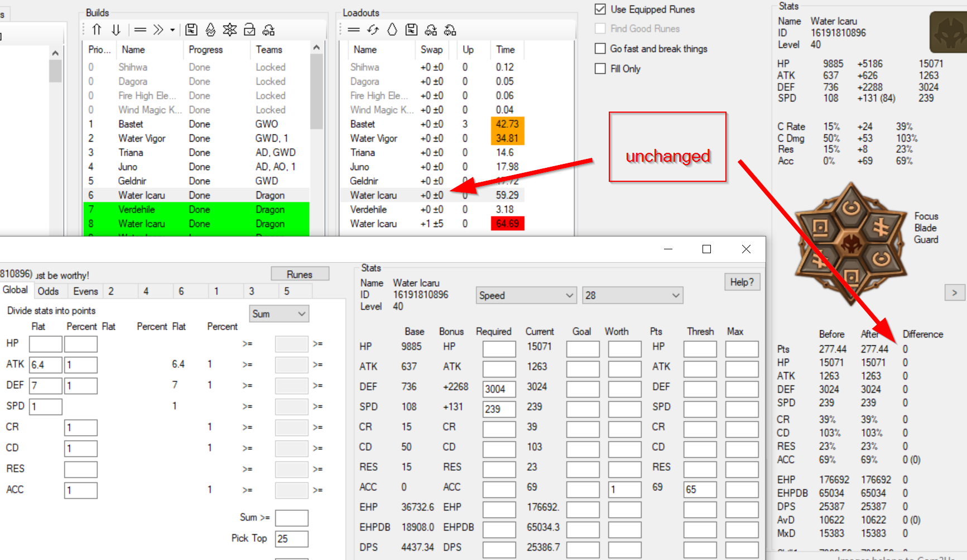This screenshot has width=967, height=560.
Task: Select the rune gem icon in Builds toolbar
Action: click(210, 30)
